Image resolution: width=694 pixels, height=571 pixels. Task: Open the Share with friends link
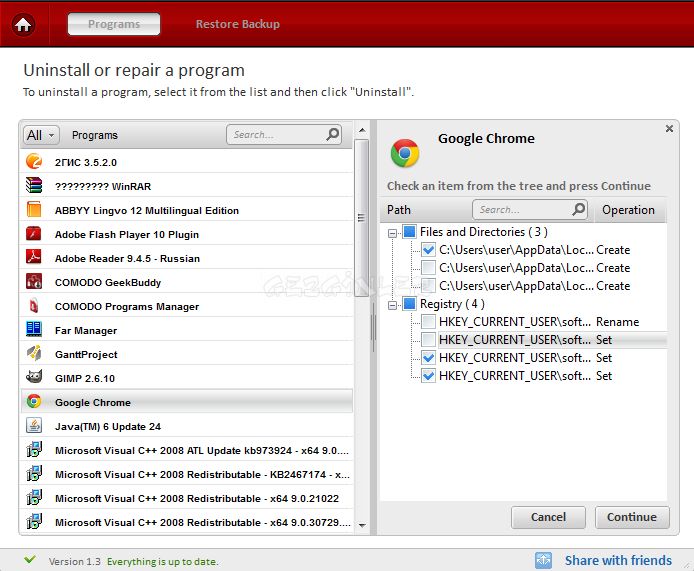(x=618, y=560)
